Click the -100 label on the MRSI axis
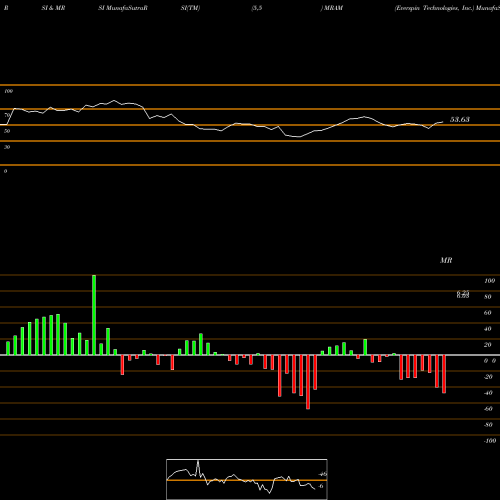The height and width of the screenshot is (500, 500). (x=490, y=441)
